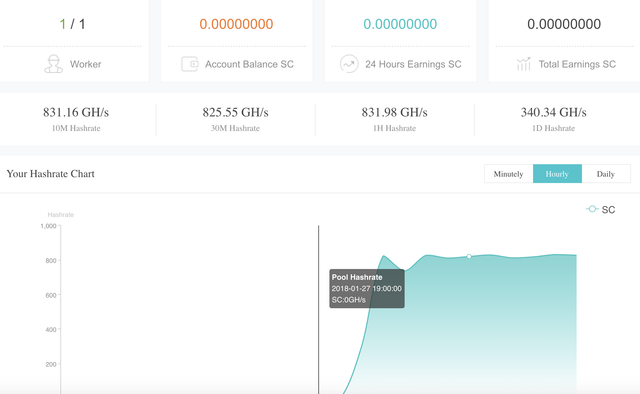Click the Account Balance wallet icon

[190, 64]
